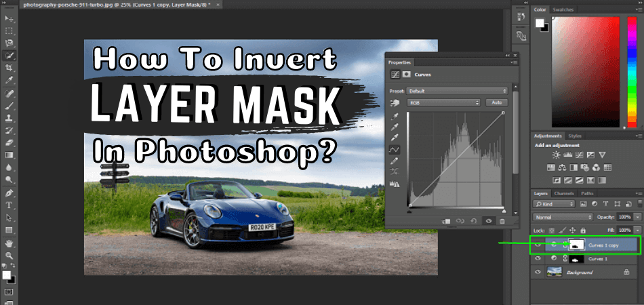Select the Lasso tool
Image resolution: width=644 pixels, height=305 pixels.
point(9,43)
